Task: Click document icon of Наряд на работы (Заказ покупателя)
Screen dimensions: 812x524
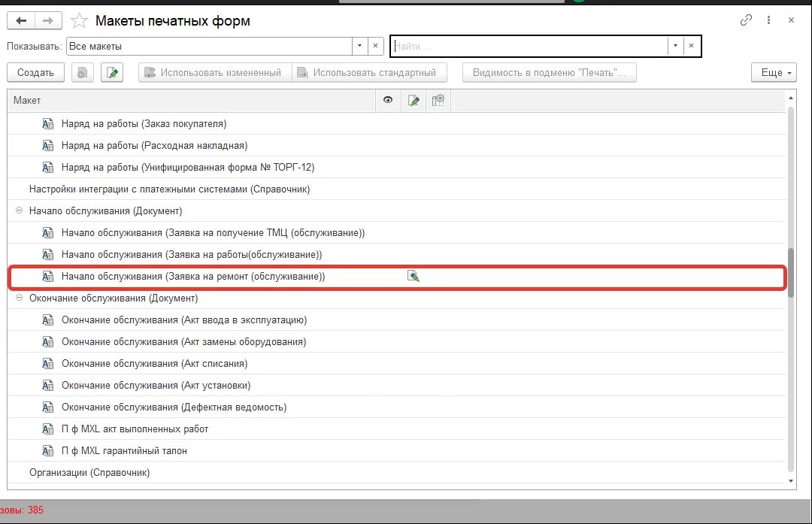Action: coord(47,124)
